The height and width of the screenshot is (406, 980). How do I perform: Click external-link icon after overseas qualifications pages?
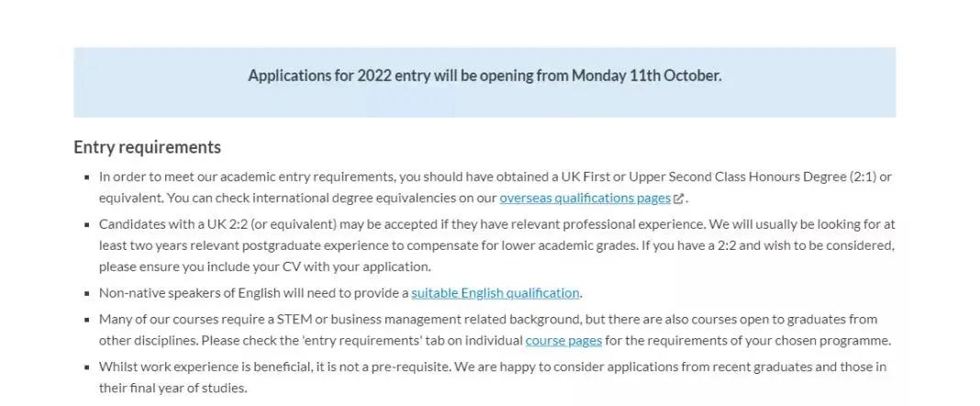coord(678,199)
